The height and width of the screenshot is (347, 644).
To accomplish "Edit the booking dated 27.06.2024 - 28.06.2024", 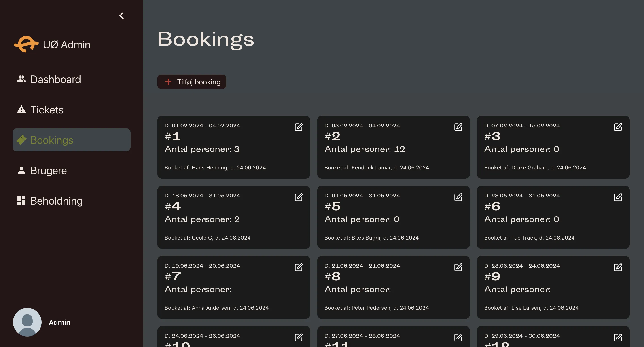I will click(x=458, y=338).
